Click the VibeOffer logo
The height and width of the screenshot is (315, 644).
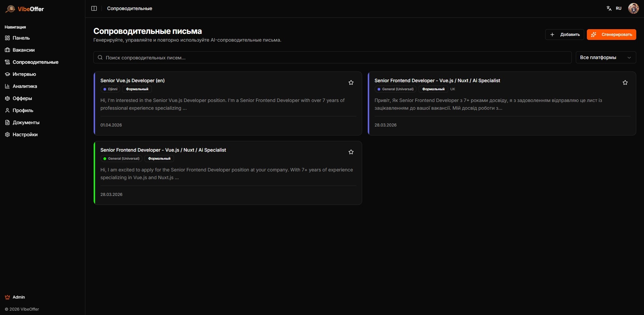[25, 9]
